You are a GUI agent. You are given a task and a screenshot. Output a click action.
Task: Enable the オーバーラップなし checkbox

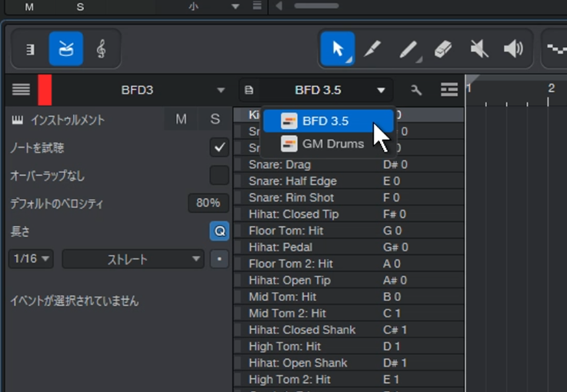(219, 175)
